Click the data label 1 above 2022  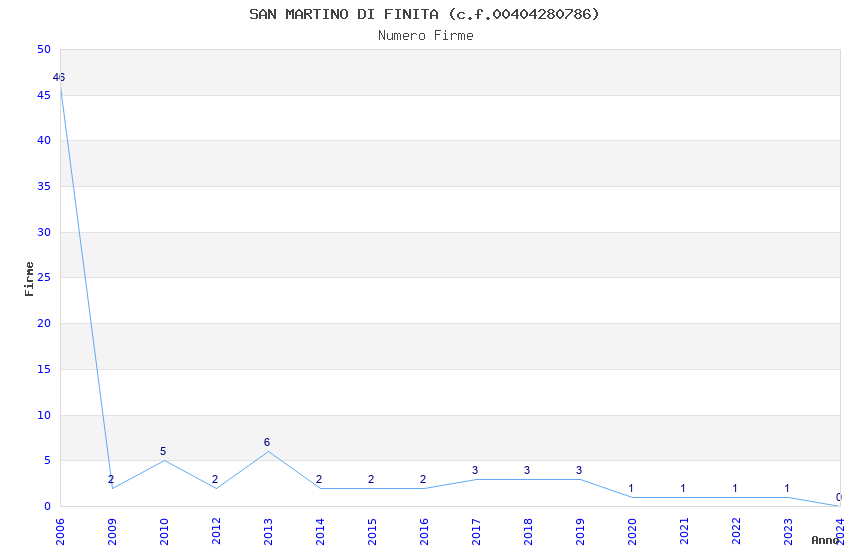tap(735, 489)
